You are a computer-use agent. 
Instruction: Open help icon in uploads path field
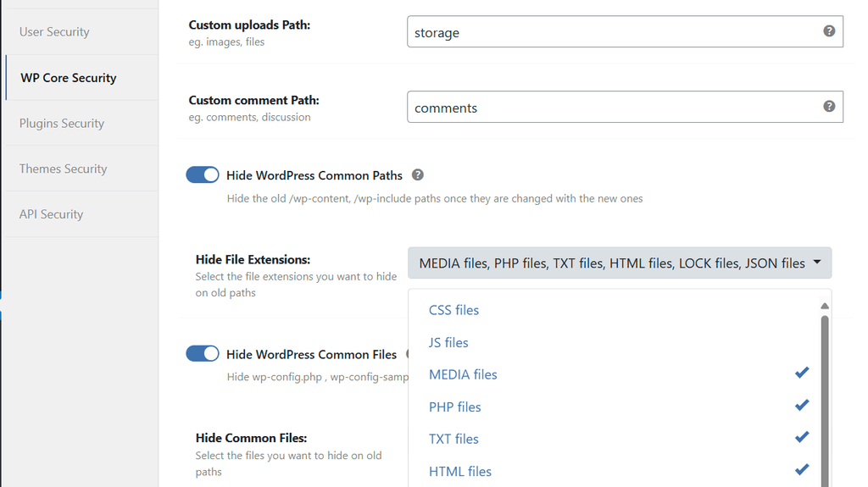[x=829, y=31]
